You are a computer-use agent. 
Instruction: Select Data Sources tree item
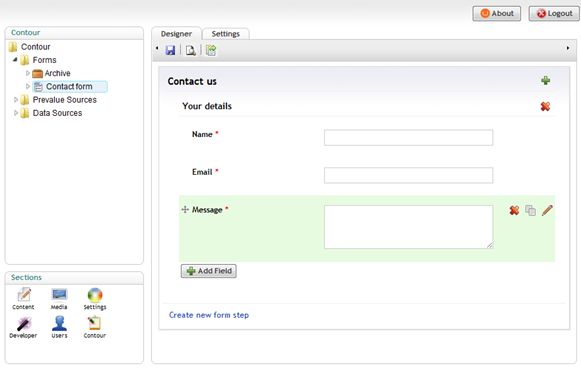(x=57, y=113)
